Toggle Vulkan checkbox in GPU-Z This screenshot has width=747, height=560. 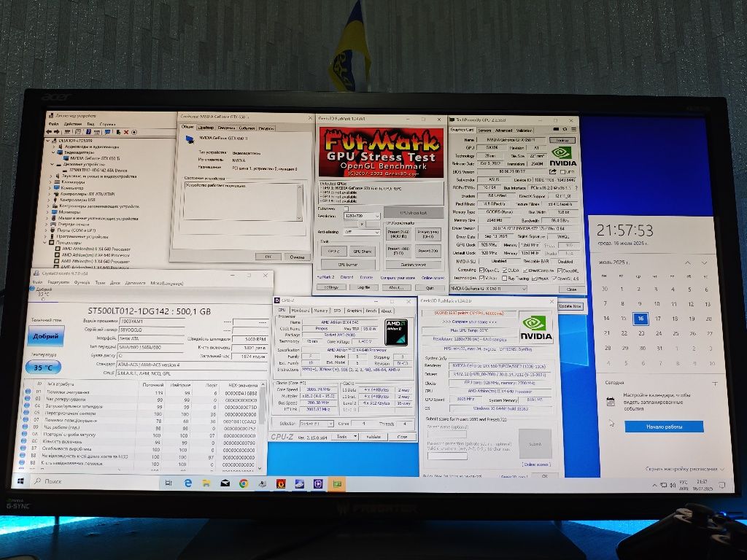pyautogui.click(x=481, y=278)
